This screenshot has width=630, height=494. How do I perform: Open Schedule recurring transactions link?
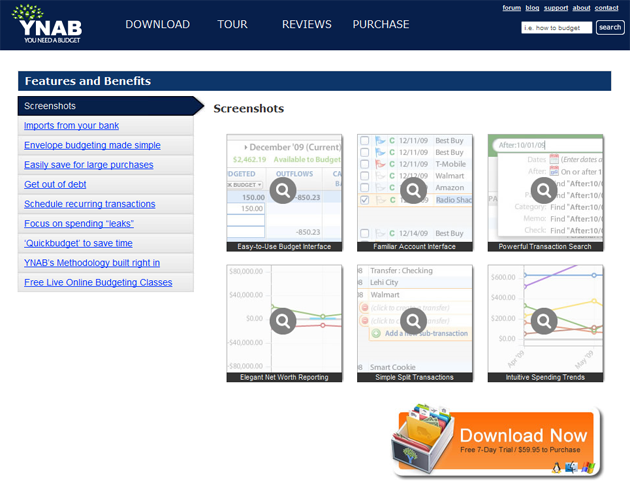click(89, 204)
